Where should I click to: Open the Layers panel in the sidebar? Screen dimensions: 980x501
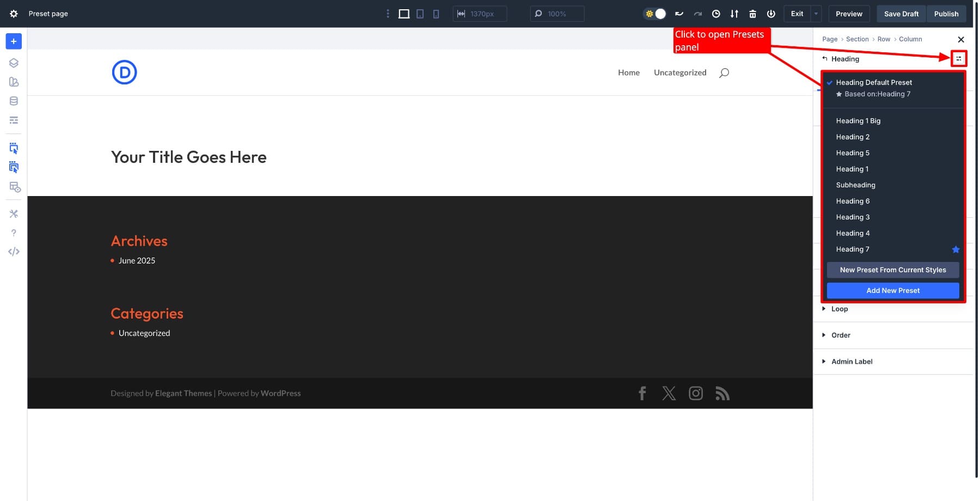tap(14, 63)
